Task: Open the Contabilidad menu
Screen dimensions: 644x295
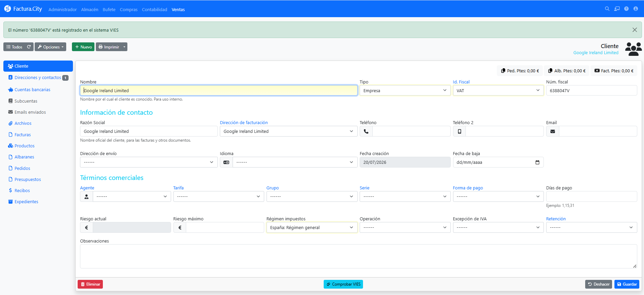Action: tap(154, 9)
